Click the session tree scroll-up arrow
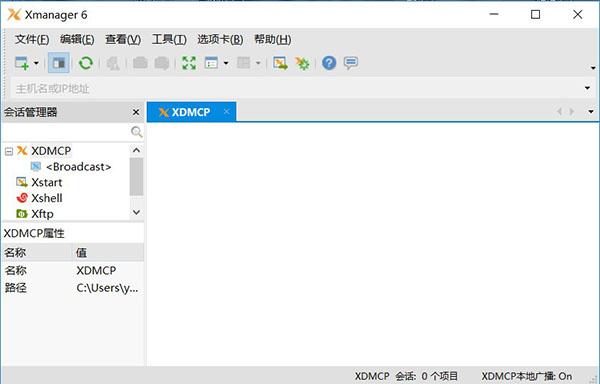The width and height of the screenshot is (600, 384). pyautogui.click(x=136, y=150)
